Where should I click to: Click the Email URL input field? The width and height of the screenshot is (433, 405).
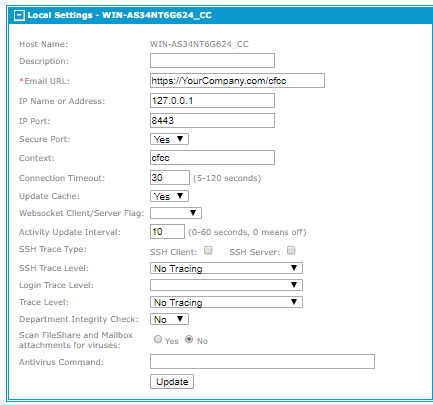pos(237,81)
